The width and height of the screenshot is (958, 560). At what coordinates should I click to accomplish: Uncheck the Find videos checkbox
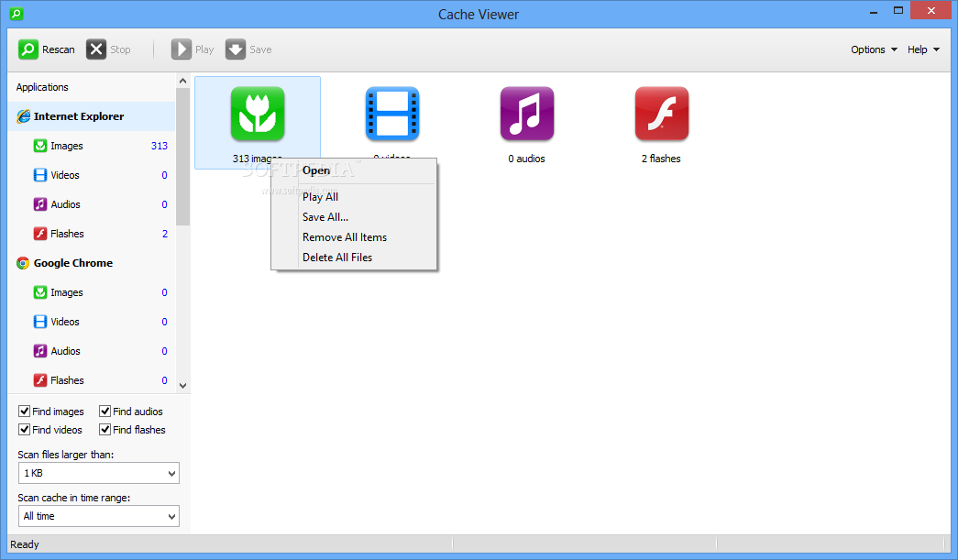click(25, 429)
